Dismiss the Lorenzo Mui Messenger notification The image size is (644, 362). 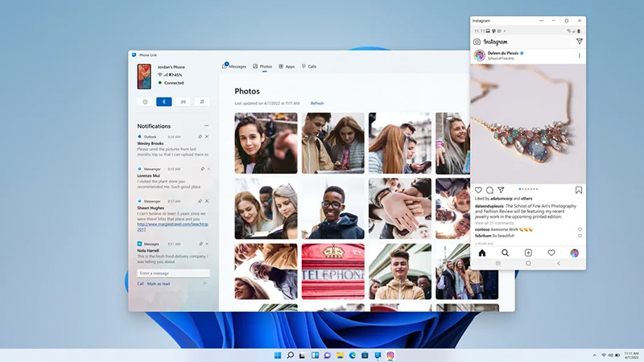[207, 169]
